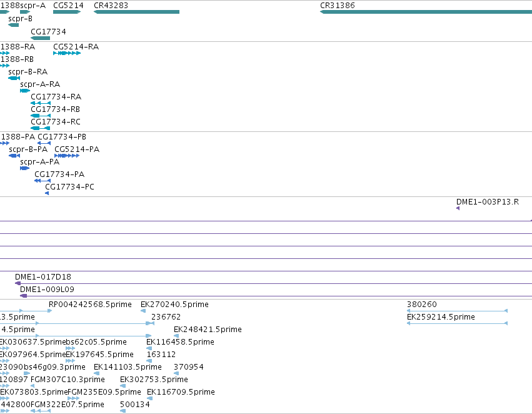The image size is (532, 414).
Task: Select CG17734-RB transcript glyph
Action: pos(41,116)
